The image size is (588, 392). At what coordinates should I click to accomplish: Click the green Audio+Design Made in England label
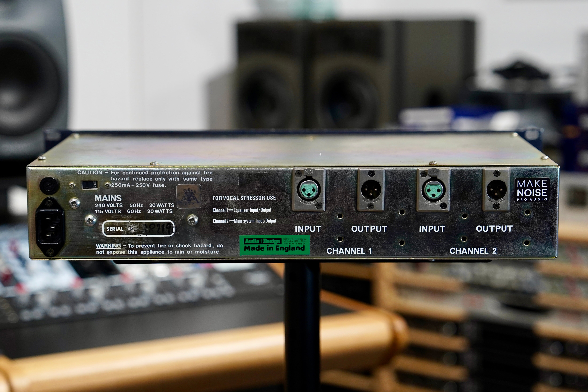(x=275, y=245)
